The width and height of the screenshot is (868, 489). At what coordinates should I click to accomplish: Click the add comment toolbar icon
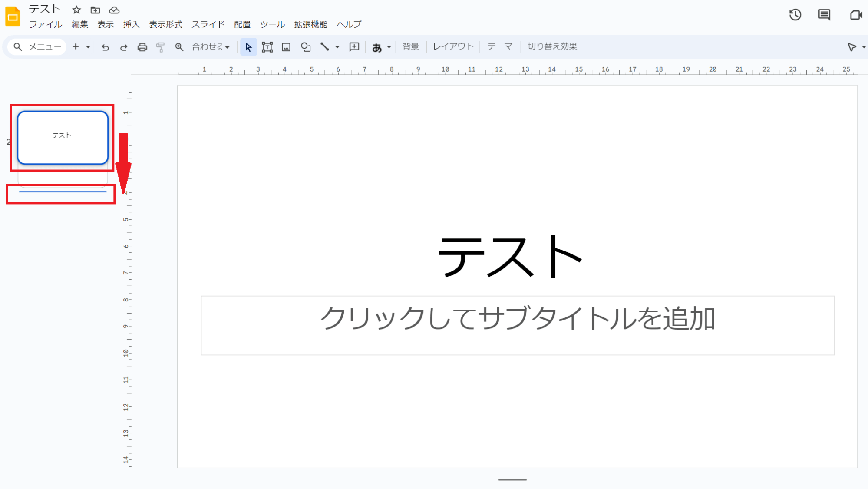[x=354, y=47]
